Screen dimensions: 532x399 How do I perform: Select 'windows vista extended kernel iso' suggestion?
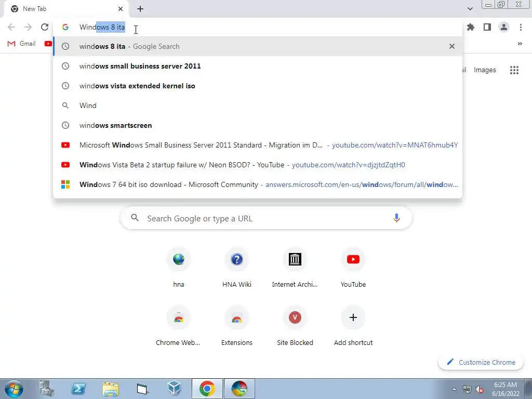pos(258,86)
